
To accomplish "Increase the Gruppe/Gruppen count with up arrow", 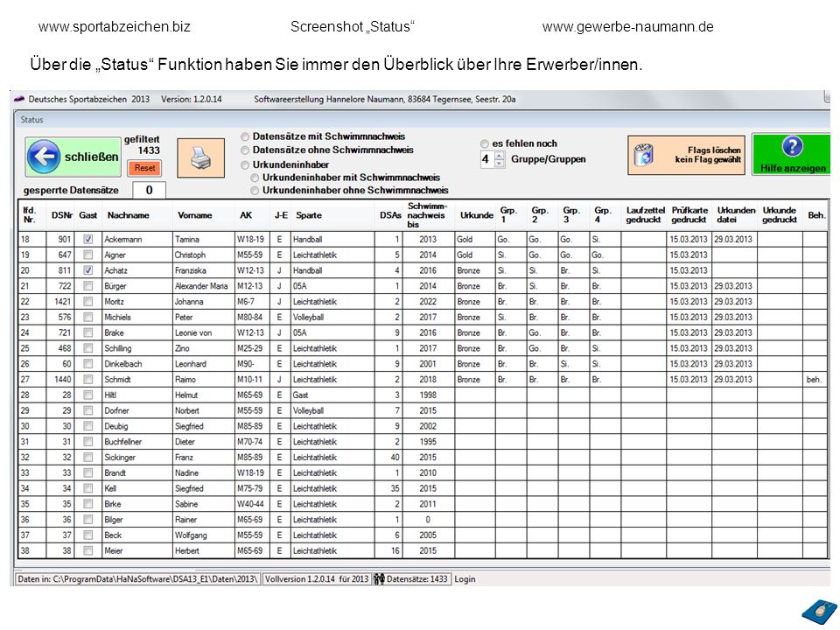I will coord(500,156).
